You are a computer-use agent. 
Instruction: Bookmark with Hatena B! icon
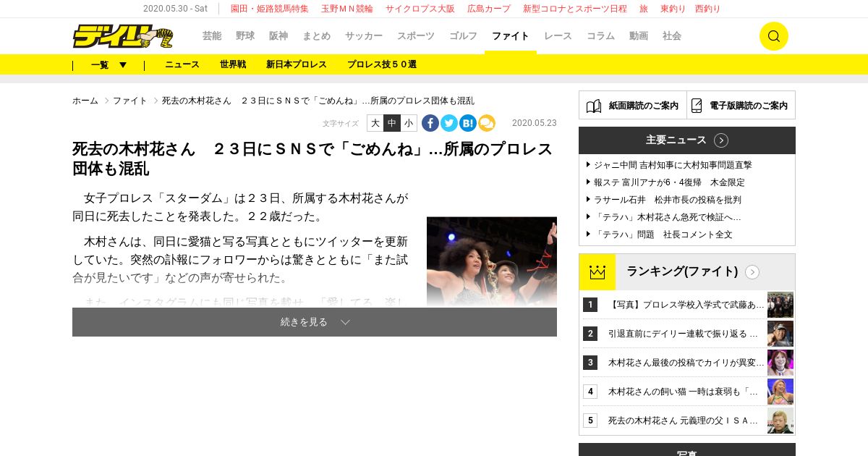468,123
